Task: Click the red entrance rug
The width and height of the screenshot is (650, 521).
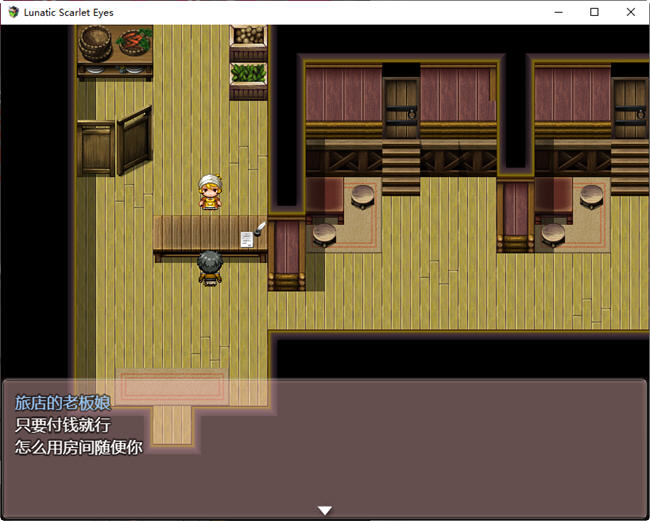Action: pyautogui.click(x=172, y=386)
